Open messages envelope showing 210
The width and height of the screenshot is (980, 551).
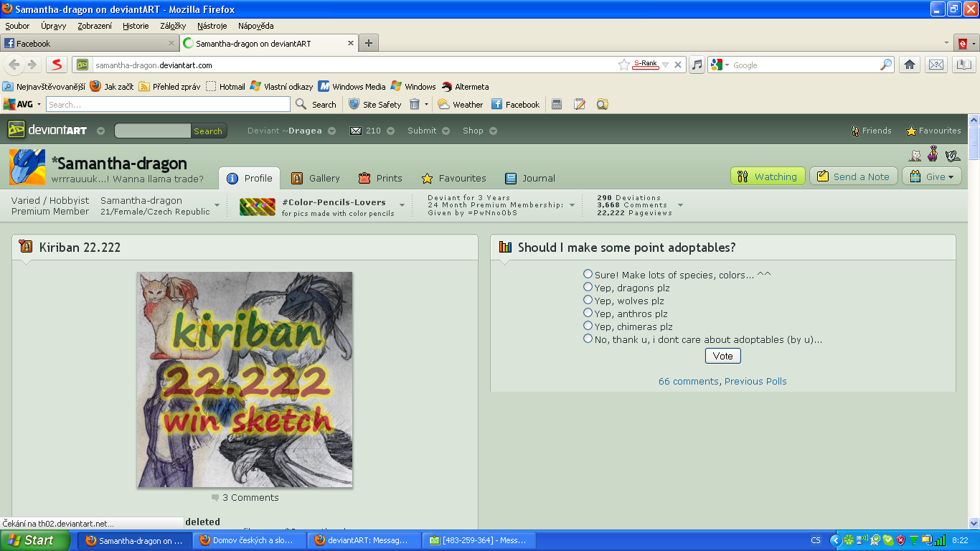coord(364,131)
